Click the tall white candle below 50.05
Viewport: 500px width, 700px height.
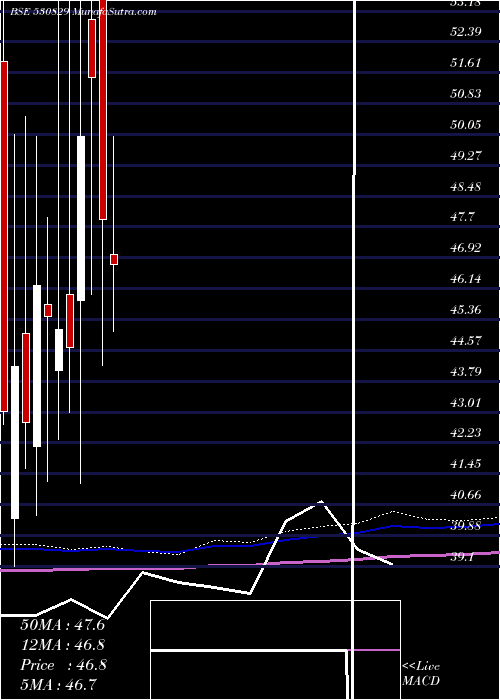[81, 218]
